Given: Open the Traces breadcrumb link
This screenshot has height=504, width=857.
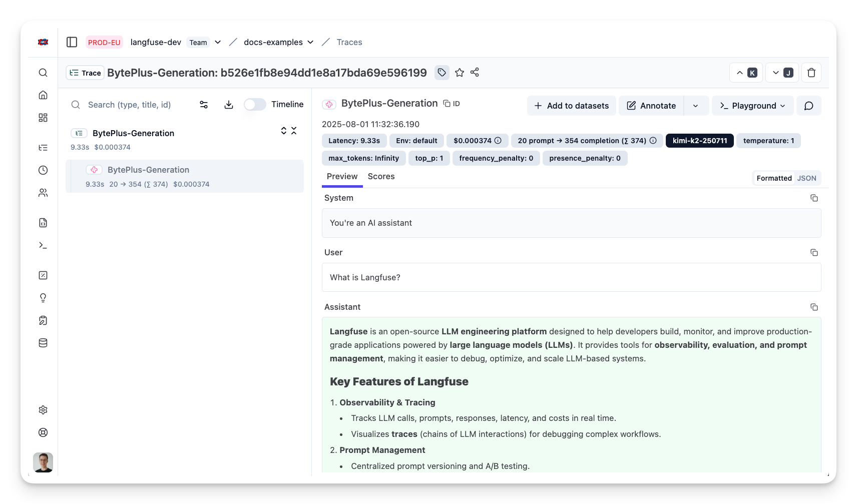Looking at the screenshot, I should coord(349,42).
